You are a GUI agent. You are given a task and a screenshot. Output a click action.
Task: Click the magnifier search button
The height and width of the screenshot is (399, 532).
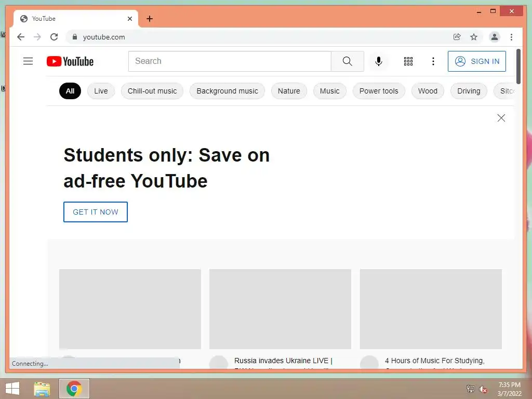[347, 61]
